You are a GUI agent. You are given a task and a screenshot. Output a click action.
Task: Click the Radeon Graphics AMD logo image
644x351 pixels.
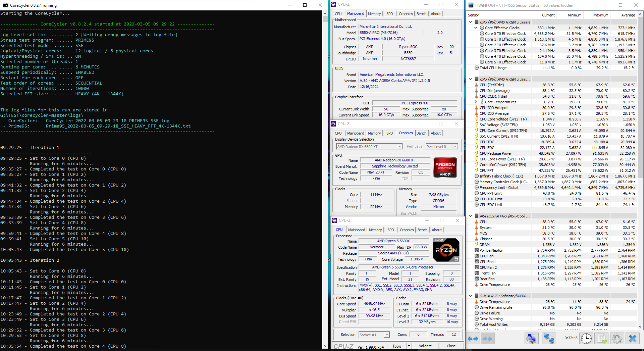tap(445, 167)
